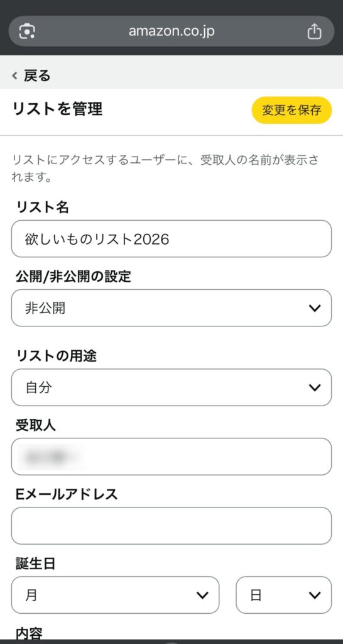Open the 公開/非公開の設定 dropdown
Viewport: 343px width, 644px height.
click(171, 308)
